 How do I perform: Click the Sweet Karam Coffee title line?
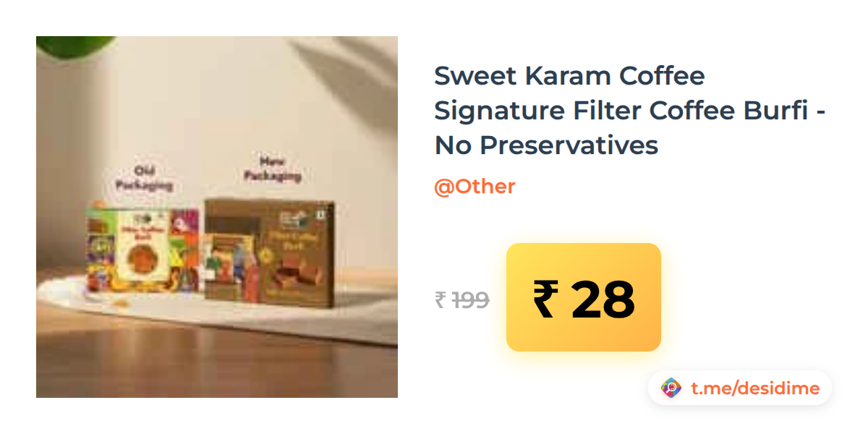click(569, 76)
